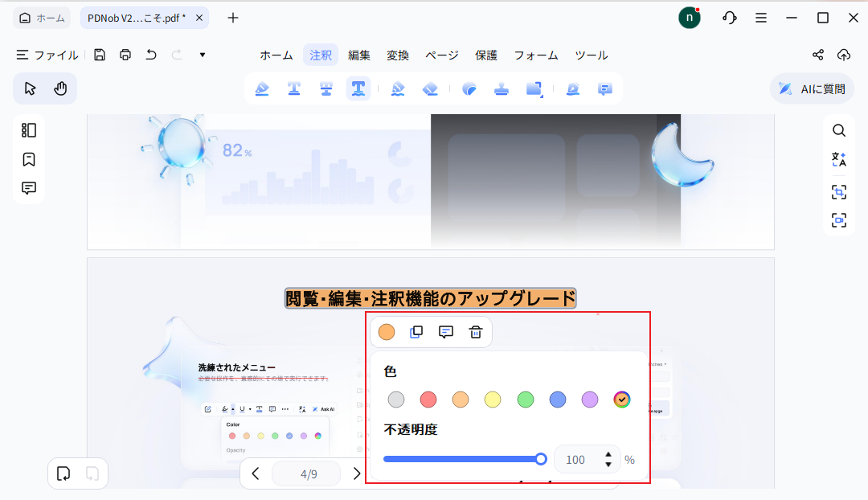This screenshot has height=500, width=868.
Task: Switch to the 変換 tab
Action: (398, 55)
